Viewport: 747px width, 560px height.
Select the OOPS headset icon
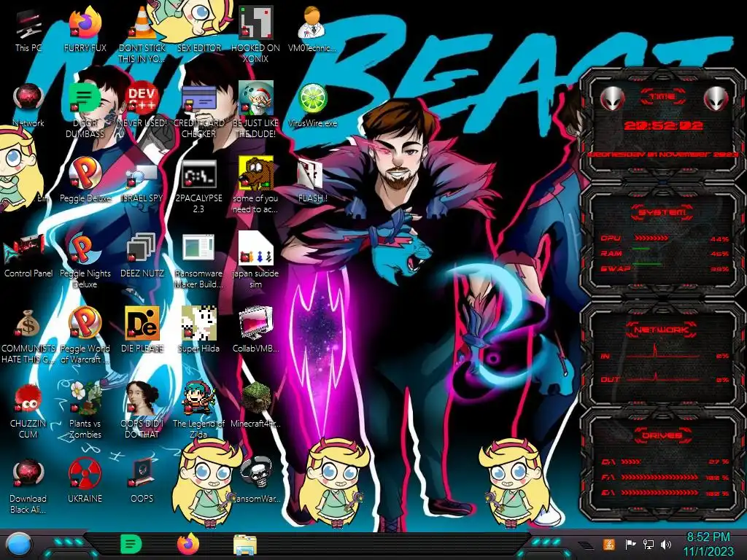pos(142,480)
